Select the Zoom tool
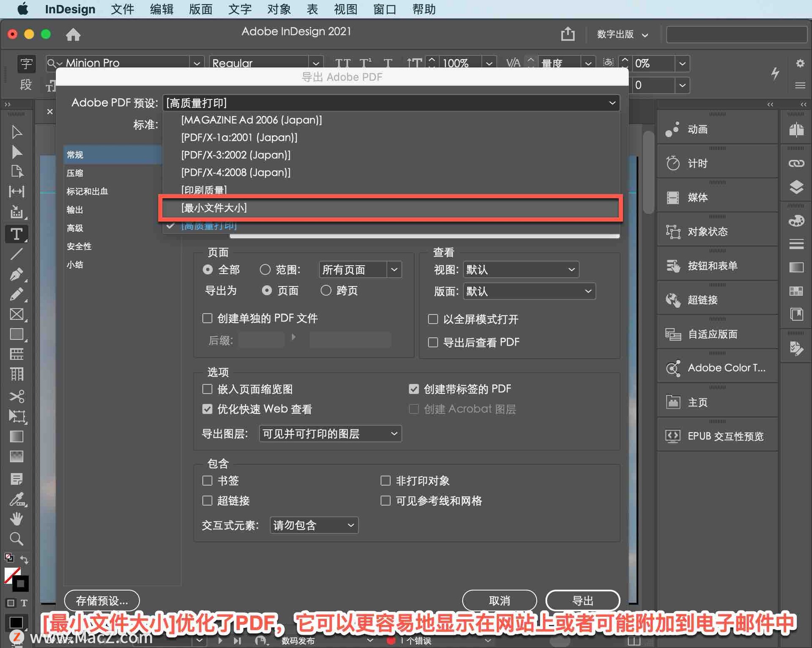812x648 pixels. click(16, 539)
